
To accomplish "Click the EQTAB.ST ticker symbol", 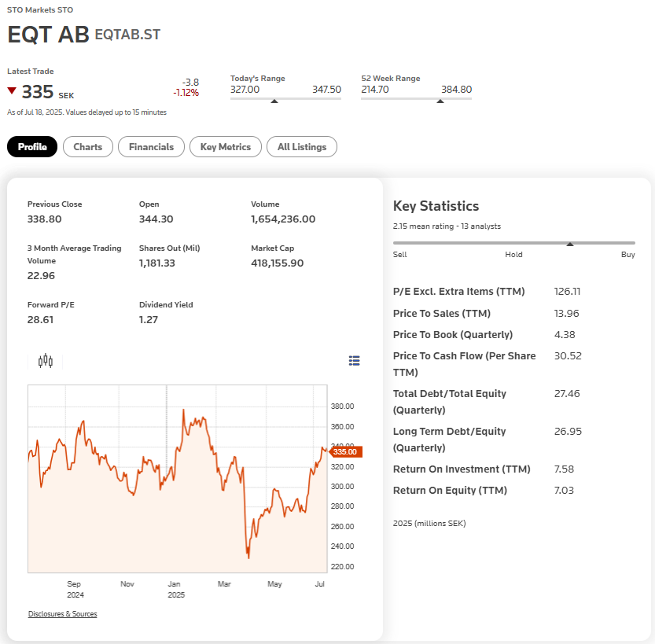I will pyautogui.click(x=127, y=35).
